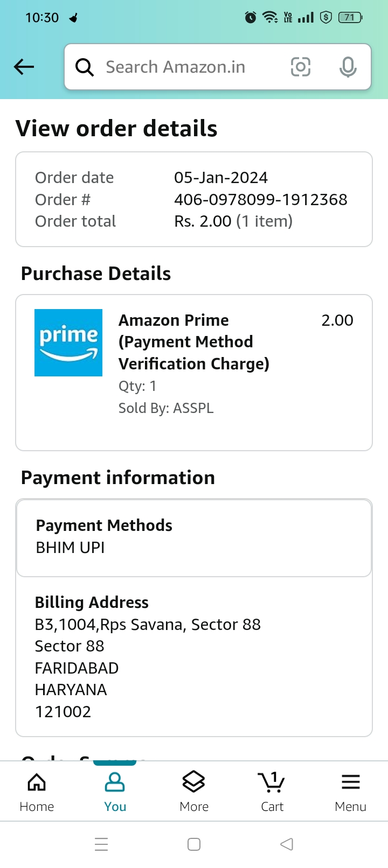Tap the alarm clock status icon
Image resolution: width=388 pixels, height=868 pixels.
[251, 18]
